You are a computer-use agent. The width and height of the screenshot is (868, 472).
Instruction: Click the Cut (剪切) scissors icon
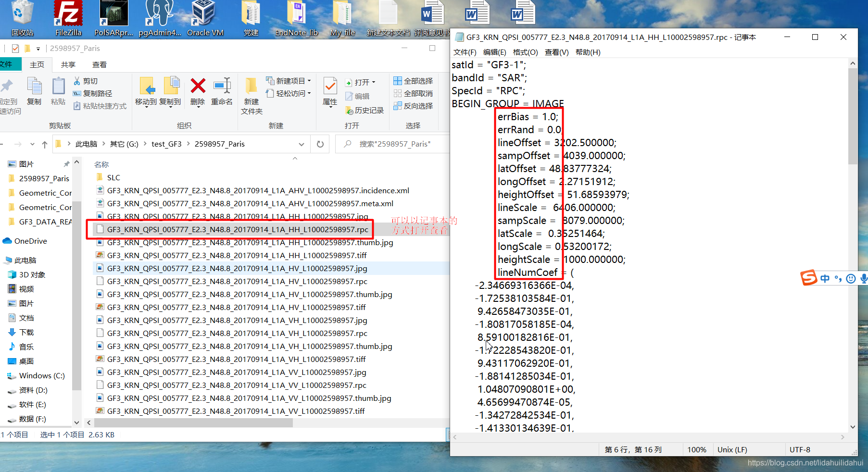click(x=77, y=81)
